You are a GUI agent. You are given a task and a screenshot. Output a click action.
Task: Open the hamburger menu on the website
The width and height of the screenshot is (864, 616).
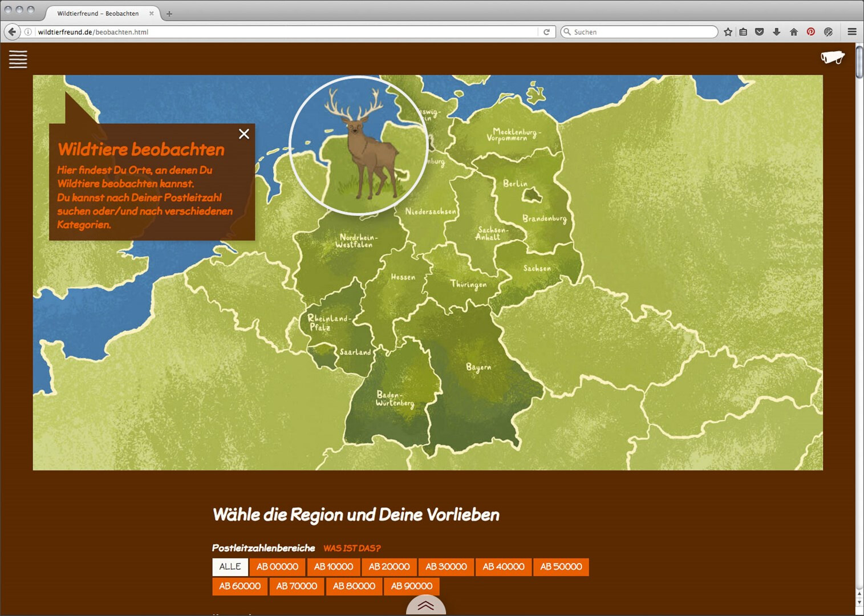(x=18, y=59)
